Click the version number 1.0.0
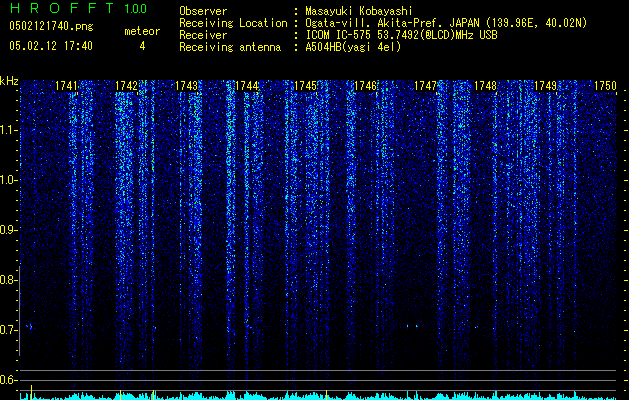629x400 pixels. pos(136,8)
